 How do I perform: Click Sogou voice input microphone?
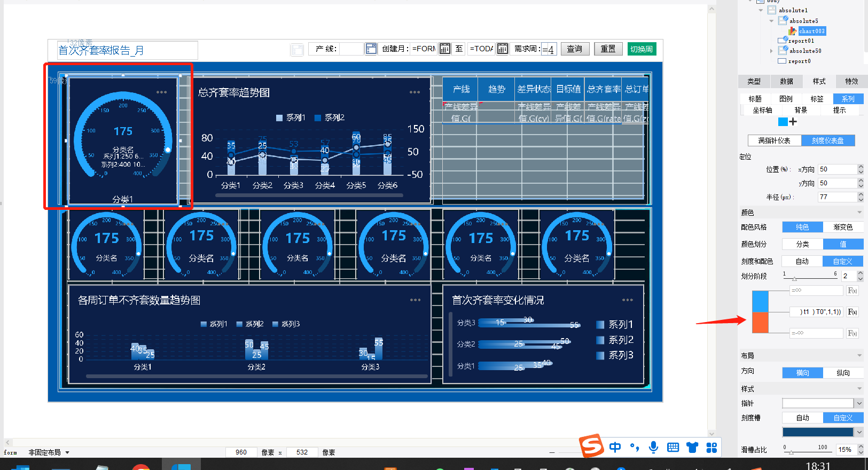click(653, 448)
